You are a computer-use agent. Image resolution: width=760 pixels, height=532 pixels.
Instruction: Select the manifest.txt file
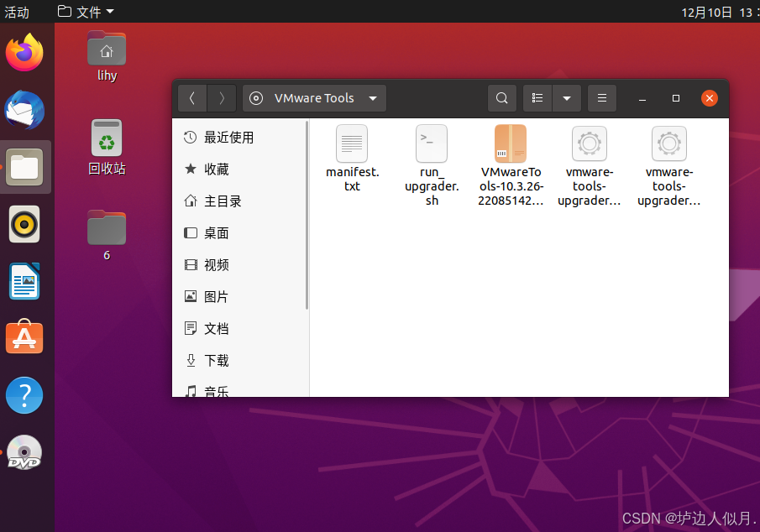353,159
